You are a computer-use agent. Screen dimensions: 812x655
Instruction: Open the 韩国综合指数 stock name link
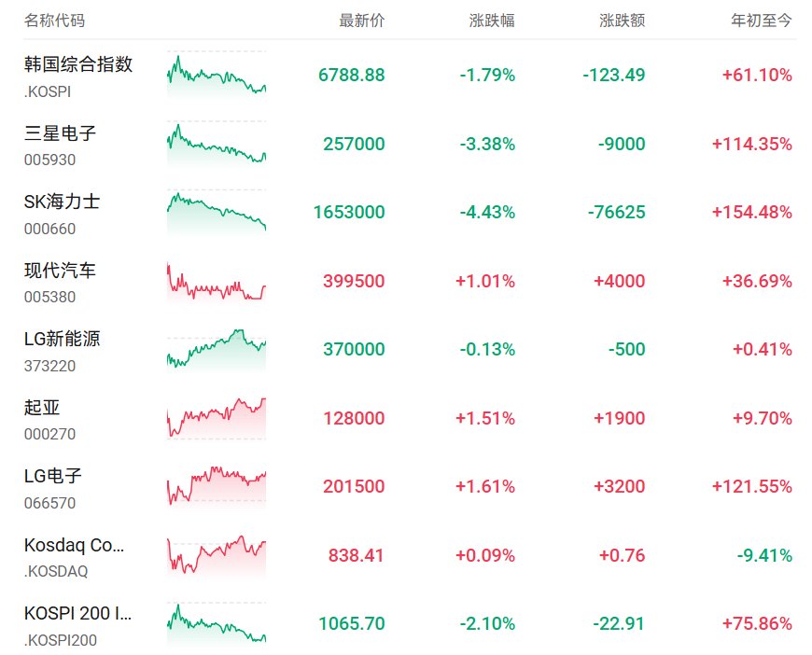78,64
